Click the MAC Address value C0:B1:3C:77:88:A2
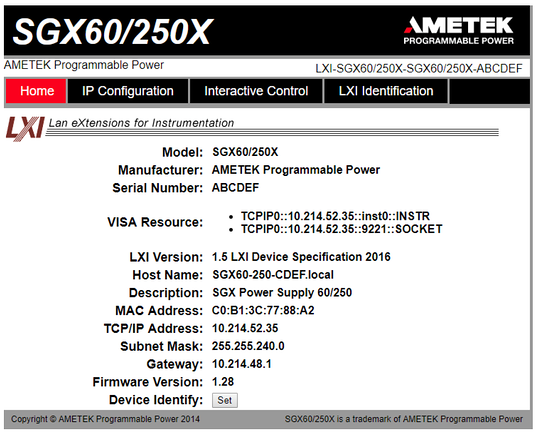This screenshot has height=435, width=537. (x=263, y=310)
